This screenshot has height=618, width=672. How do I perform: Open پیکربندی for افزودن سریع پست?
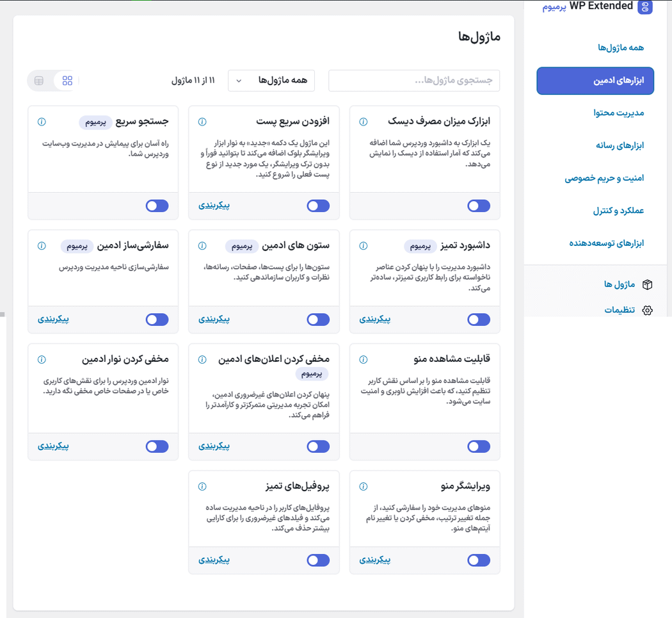tap(214, 206)
